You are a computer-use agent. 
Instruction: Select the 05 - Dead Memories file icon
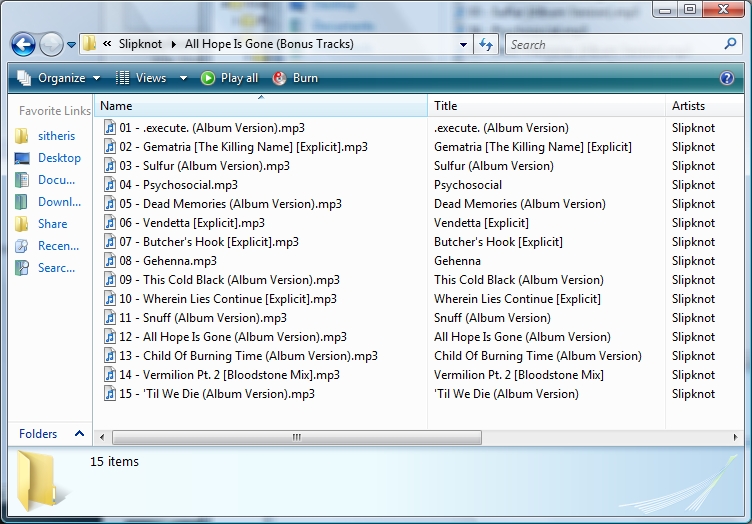tap(110, 204)
